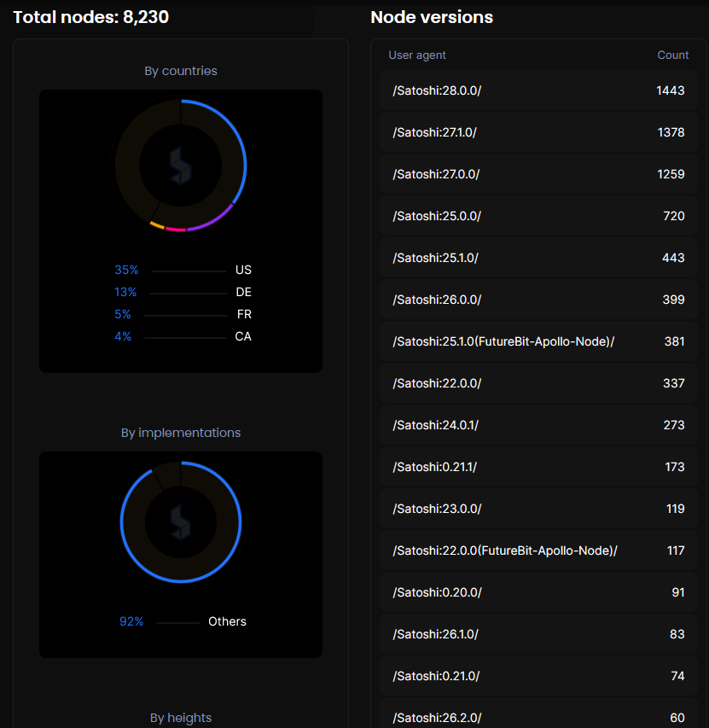Click the 4% CA legend entry
Image resolution: width=709 pixels, height=728 pixels.
[183, 336]
